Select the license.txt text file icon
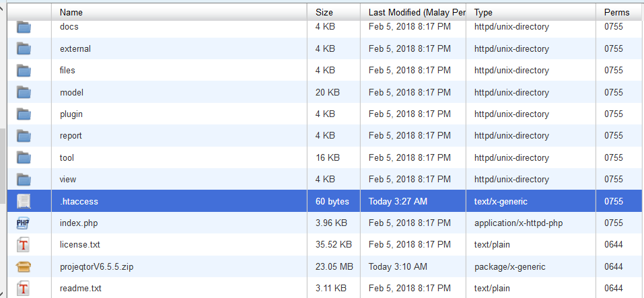 [x=24, y=245]
